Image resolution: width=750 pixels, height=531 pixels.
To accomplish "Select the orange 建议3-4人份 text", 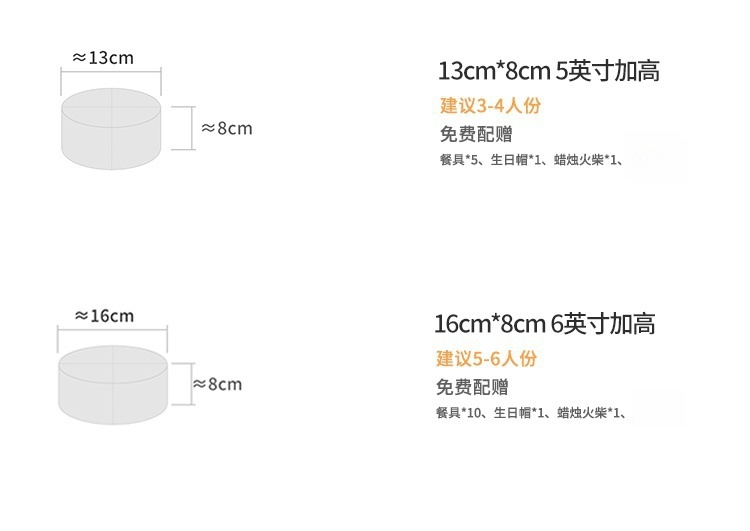I will coord(490,106).
